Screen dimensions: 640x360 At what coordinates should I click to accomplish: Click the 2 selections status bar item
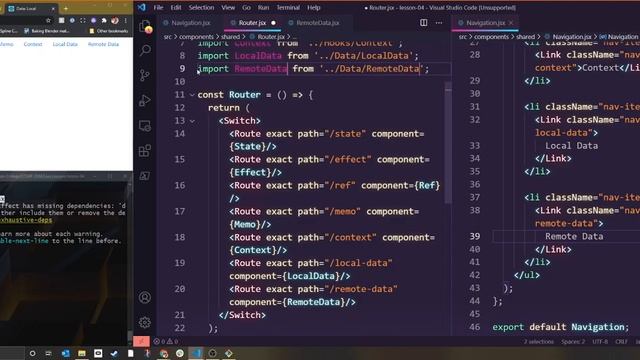tap(539, 342)
